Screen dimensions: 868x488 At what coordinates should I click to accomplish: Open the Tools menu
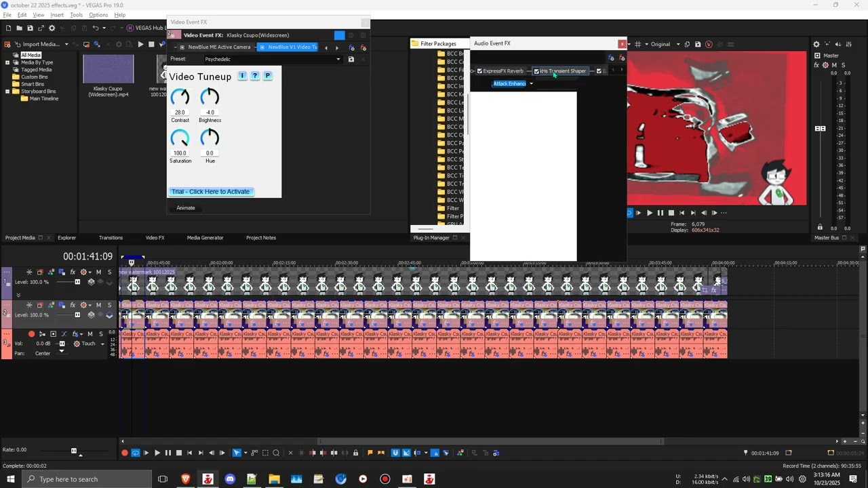pos(76,15)
